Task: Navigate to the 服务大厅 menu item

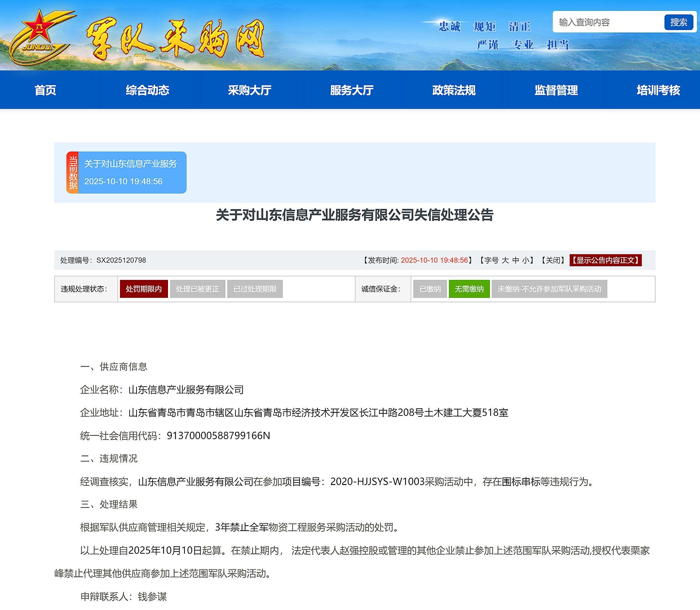Action: [352, 90]
